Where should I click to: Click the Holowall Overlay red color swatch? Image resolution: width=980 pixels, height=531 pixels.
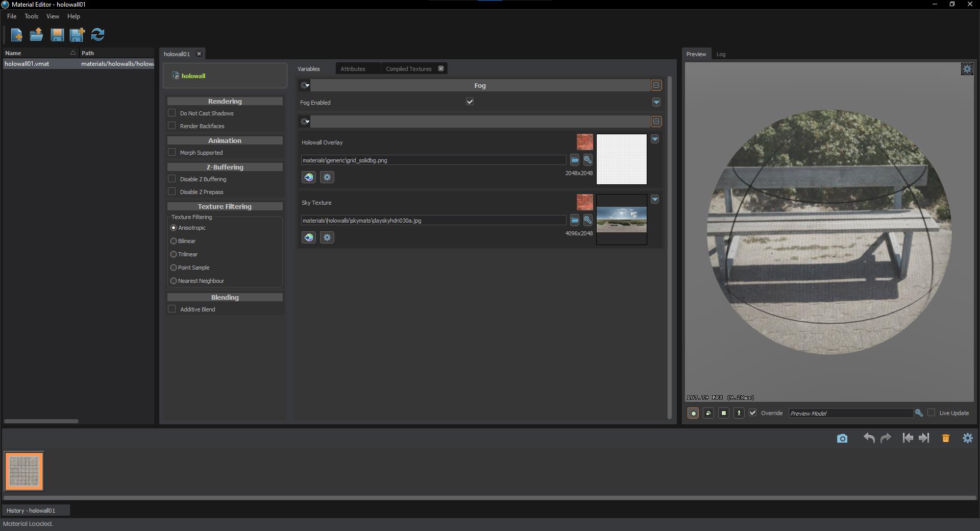click(584, 142)
